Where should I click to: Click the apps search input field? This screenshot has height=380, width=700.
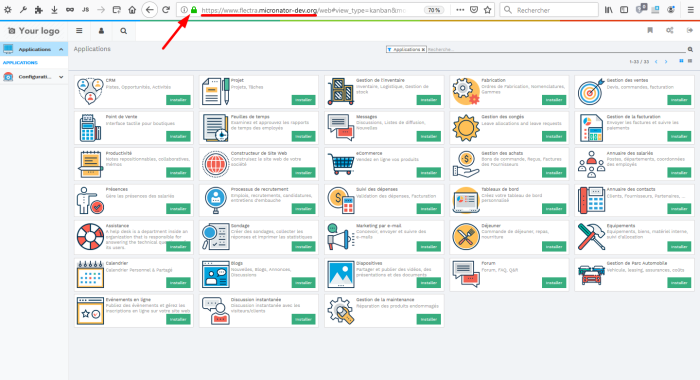(556, 50)
